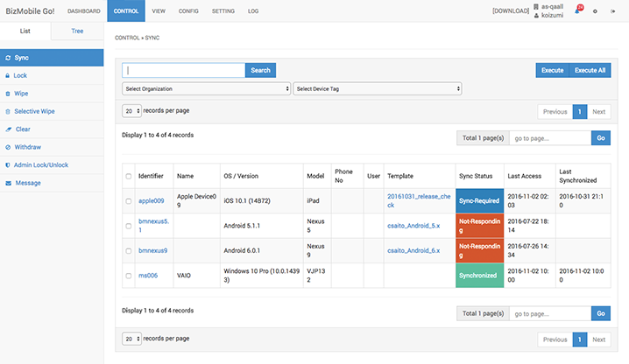Open the notifications bell icon
629x364 pixels.
click(578, 10)
